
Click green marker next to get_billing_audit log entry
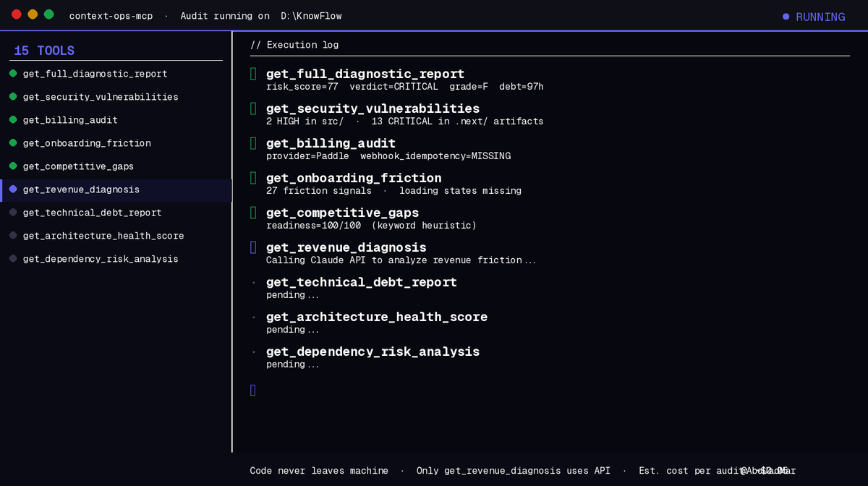[x=253, y=143]
